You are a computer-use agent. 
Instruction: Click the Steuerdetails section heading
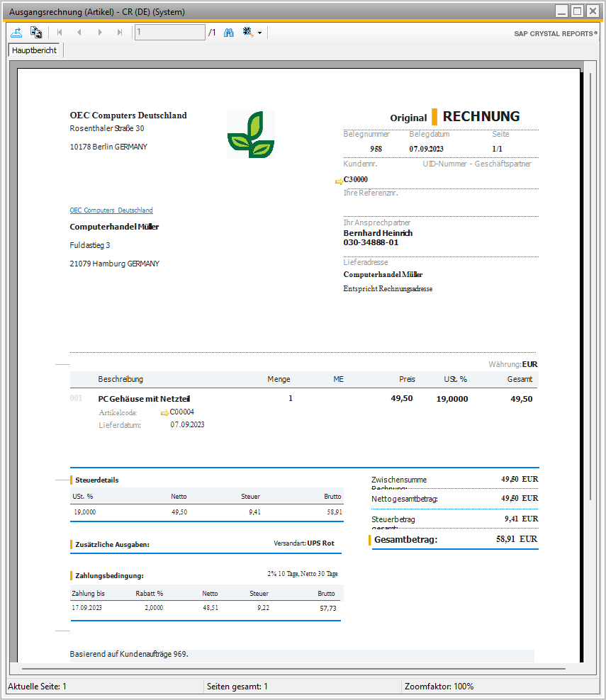(97, 480)
